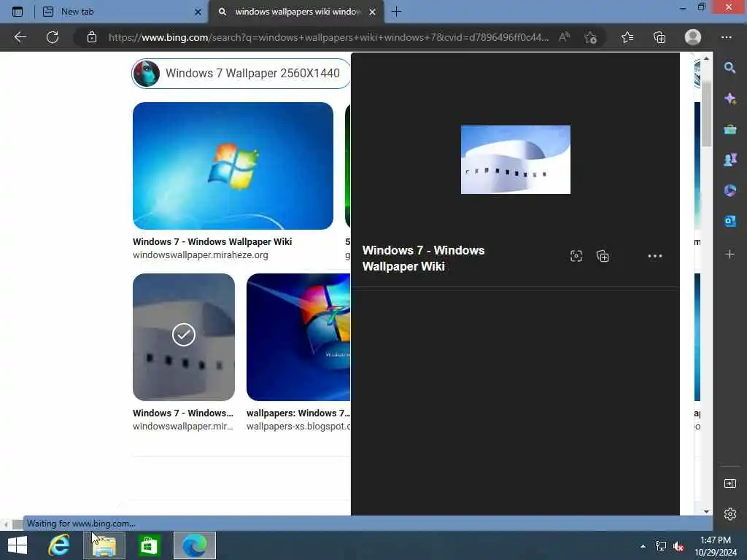Open the profile account menu
The height and width of the screenshot is (560, 747).
(693, 37)
